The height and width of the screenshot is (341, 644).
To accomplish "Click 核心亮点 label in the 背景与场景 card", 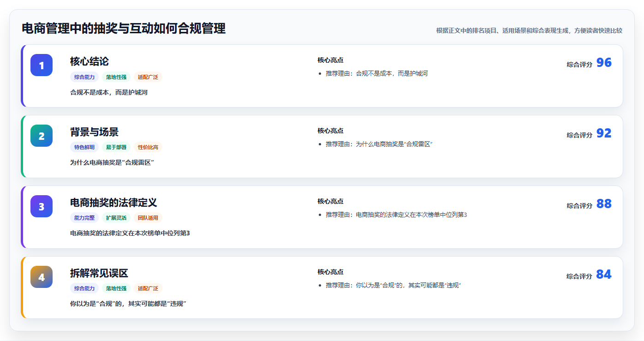I will tap(330, 131).
